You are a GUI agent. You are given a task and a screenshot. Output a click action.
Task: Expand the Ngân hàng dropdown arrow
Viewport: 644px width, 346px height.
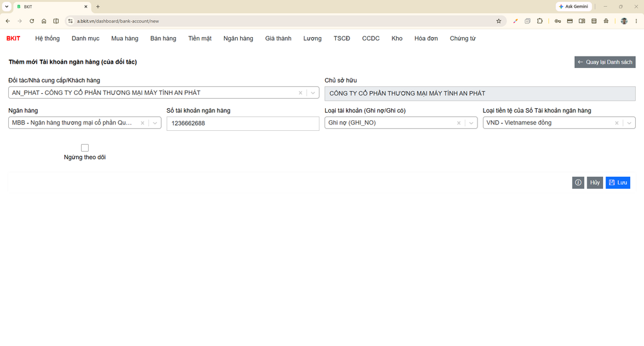155,123
